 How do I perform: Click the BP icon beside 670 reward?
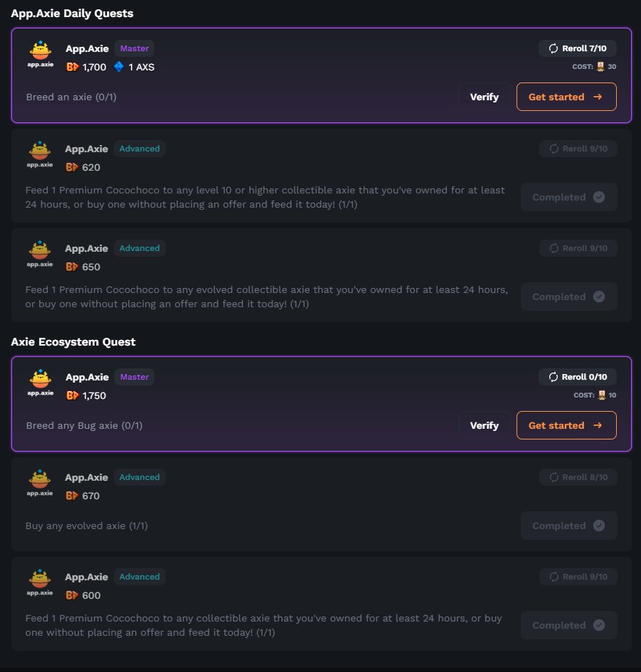(x=72, y=496)
